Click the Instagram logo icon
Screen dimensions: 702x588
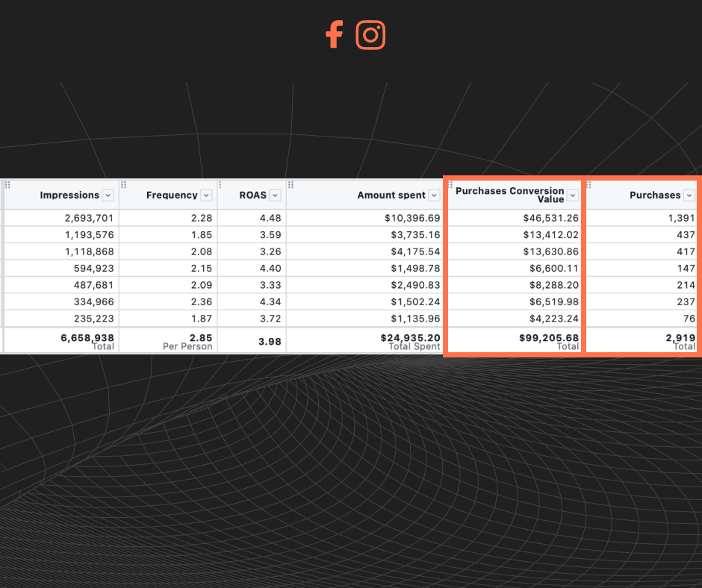coord(370,35)
